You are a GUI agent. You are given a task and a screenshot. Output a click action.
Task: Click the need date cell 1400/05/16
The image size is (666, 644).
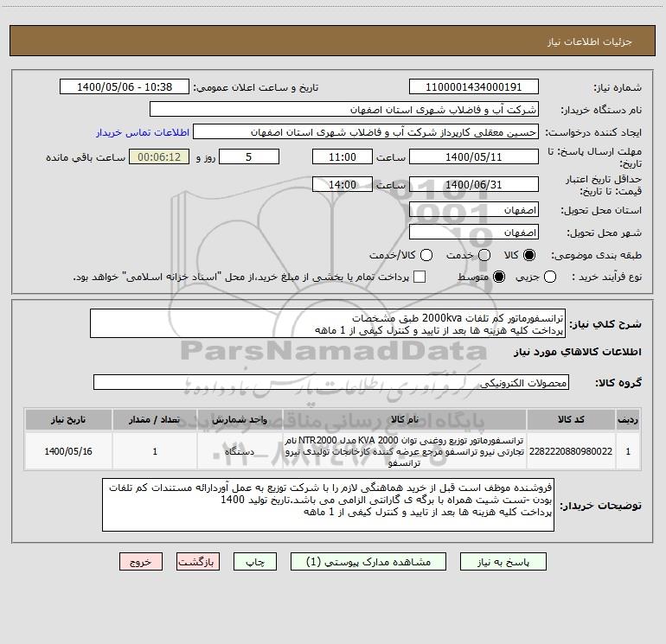[68, 451]
